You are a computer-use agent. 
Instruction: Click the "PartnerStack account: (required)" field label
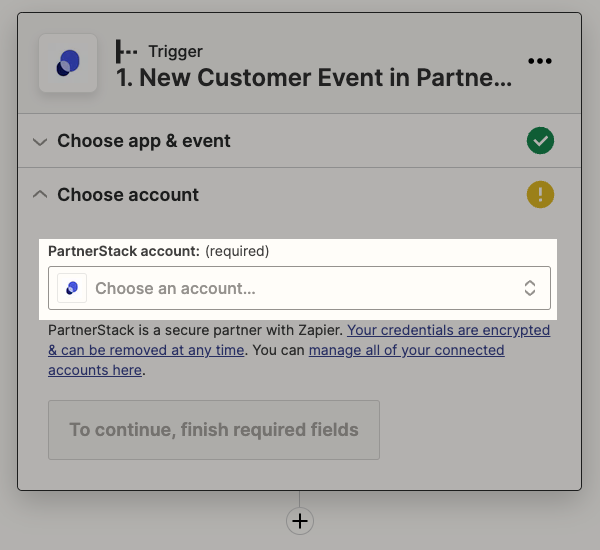click(158, 251)
